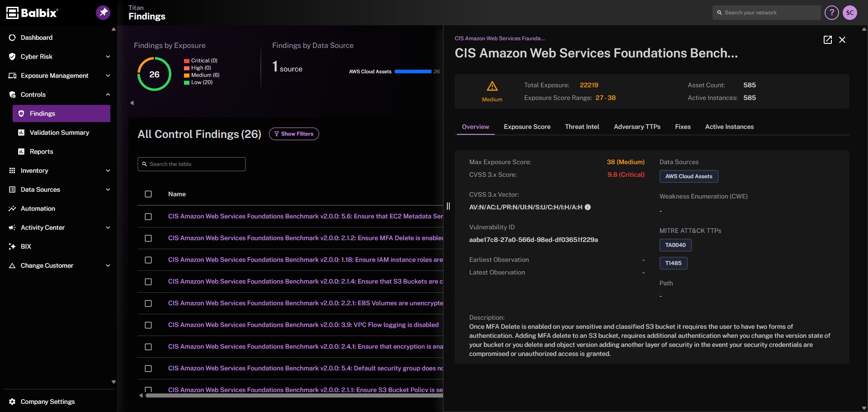Click the Controls sidebar icon

click(12, 95)
